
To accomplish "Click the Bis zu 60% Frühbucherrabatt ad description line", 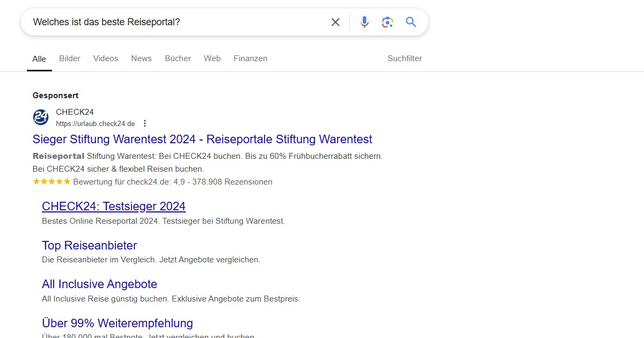I will point(208,156).
